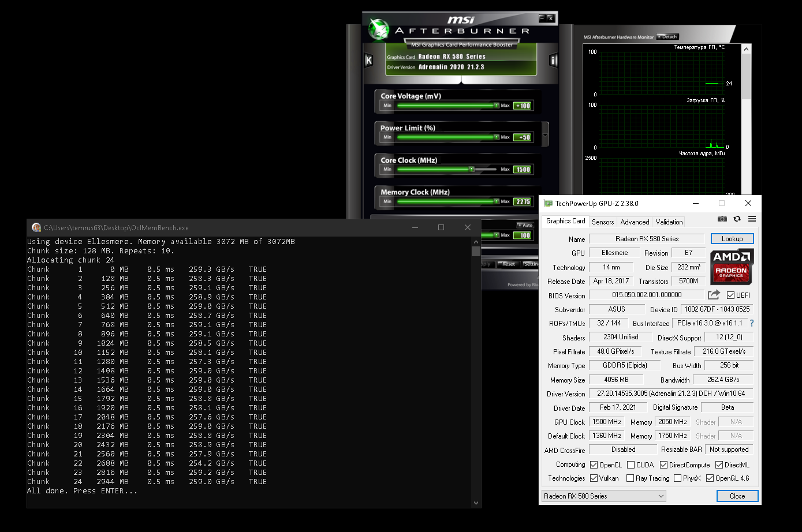Click the Bus Interface question mark icon
The image size is (802, 532).
pos(751,323)
